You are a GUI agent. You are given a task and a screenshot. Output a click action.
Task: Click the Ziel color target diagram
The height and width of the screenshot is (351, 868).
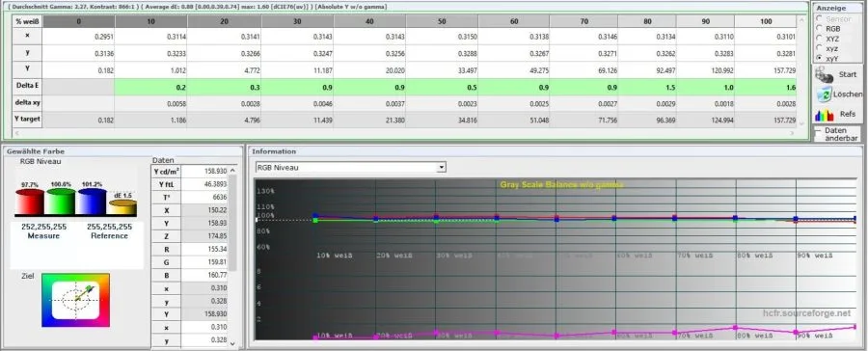point(76,300)
